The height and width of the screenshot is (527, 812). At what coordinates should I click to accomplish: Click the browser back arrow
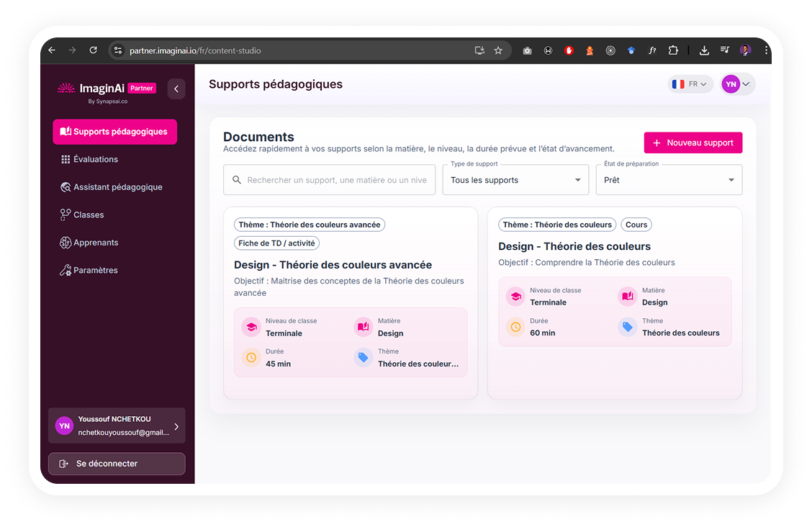(52, 50)
